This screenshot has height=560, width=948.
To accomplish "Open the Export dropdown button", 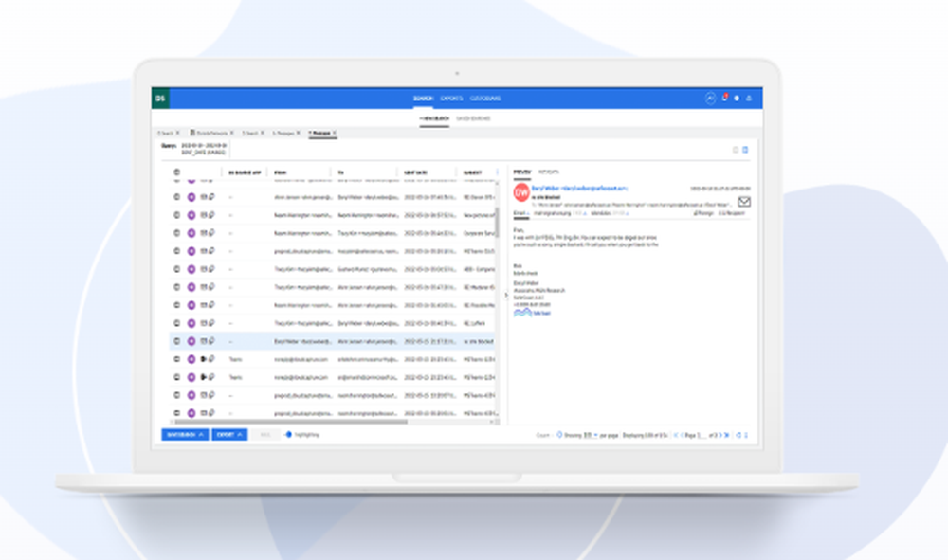I will 229,434.
